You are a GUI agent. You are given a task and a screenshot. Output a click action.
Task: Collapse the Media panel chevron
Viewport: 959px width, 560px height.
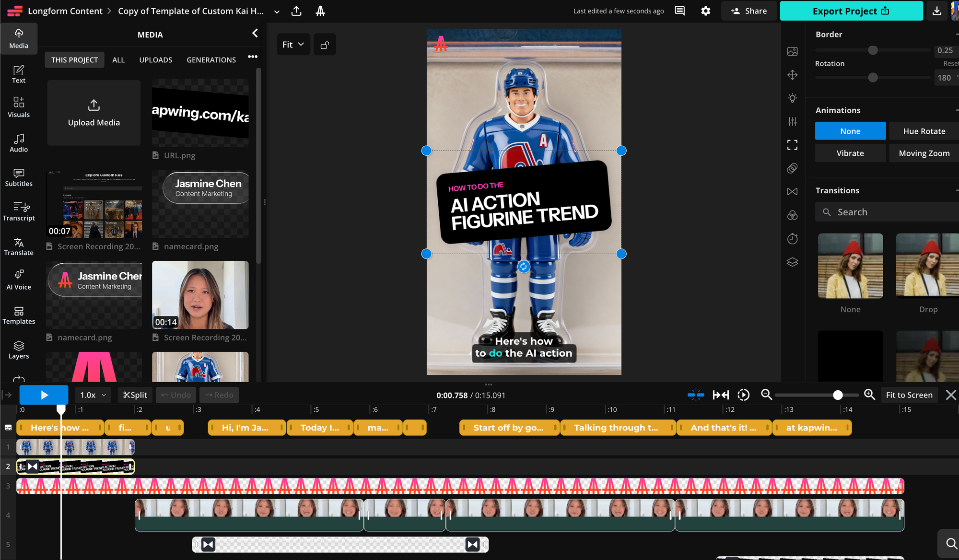tap(255, 33)
